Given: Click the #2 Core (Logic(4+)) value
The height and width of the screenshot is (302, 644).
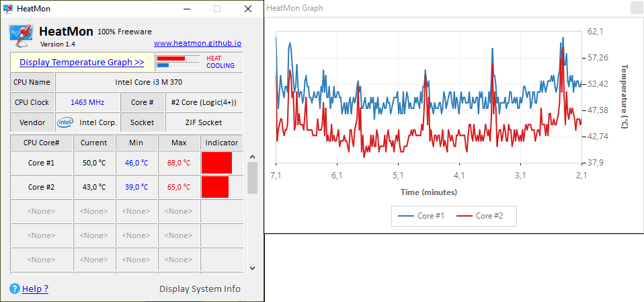Looking at the screenshot, I should point(204,102).
